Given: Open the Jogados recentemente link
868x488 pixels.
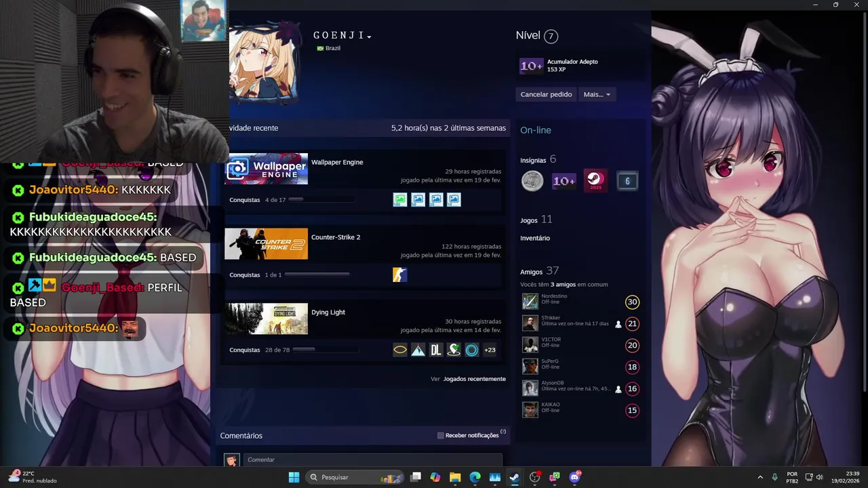Looking at the screenshot, I should point(475,379).
